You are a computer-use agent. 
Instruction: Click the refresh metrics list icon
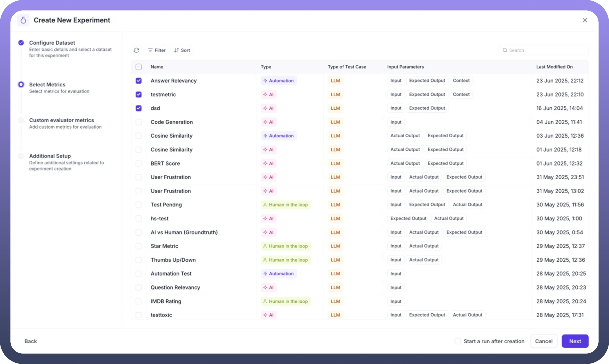136,50
